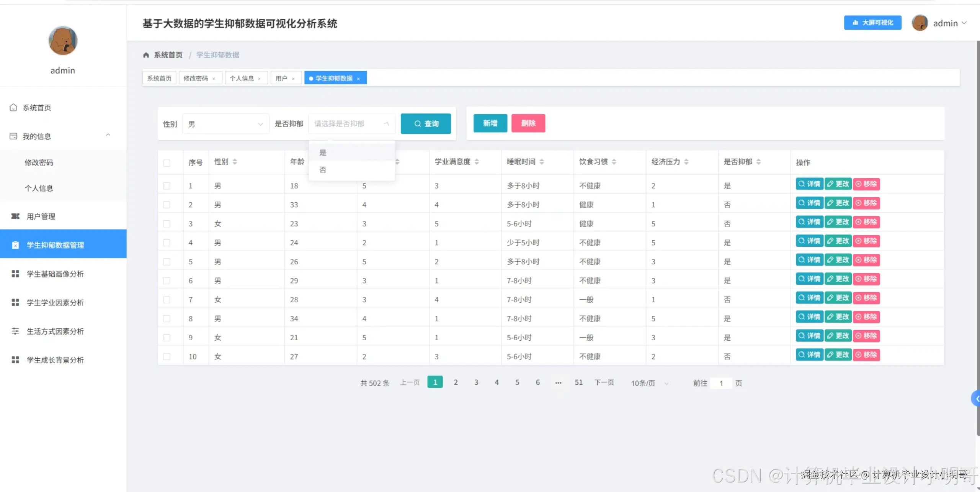Switch to the 用户 tab
Viewport: 980px width, 492px height.
click(x=282, y=78)
